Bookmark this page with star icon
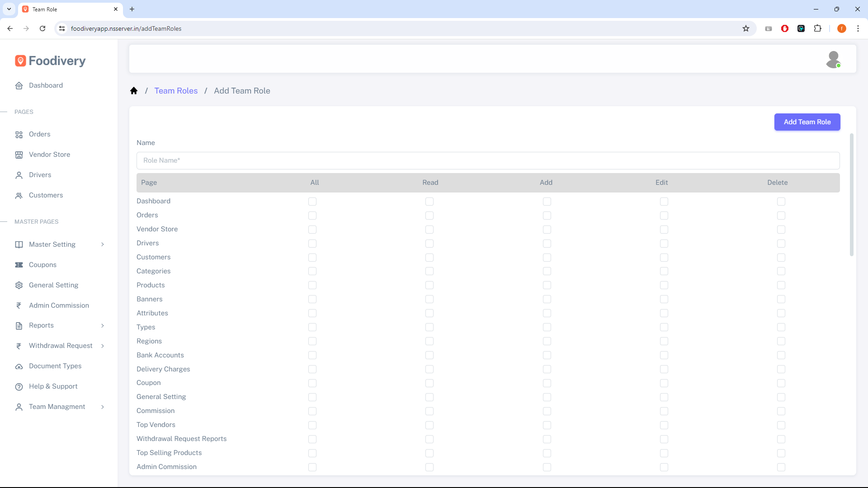The width and height of the screenshot is (868, 488). pos(746,28)
